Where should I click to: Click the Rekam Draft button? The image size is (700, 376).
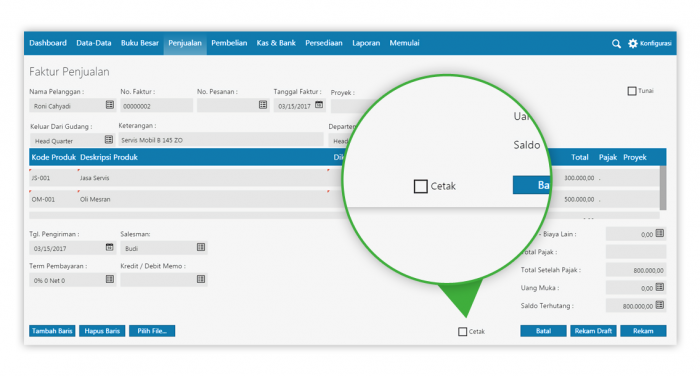point(593,331)
